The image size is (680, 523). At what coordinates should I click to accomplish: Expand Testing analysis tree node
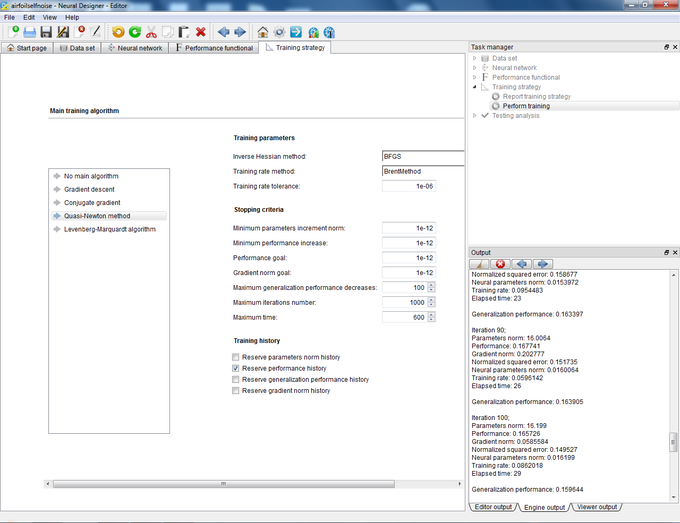[474, 115]
